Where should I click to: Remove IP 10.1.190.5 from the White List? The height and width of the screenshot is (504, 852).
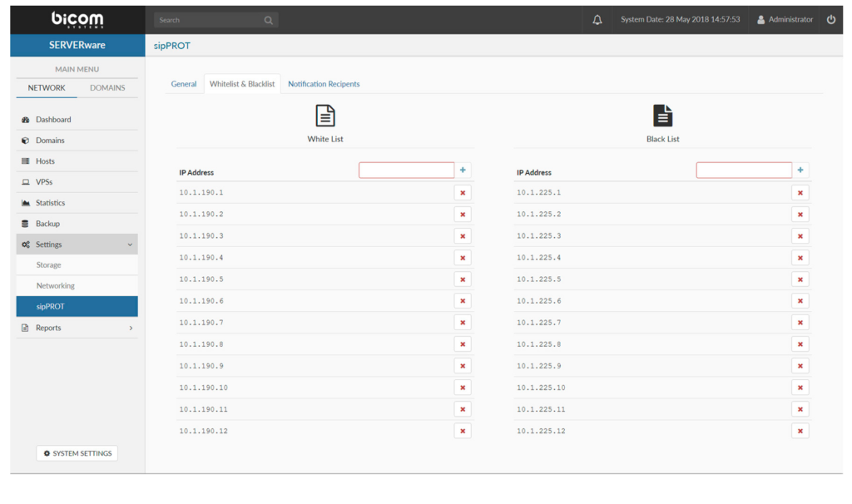point(463,279)
